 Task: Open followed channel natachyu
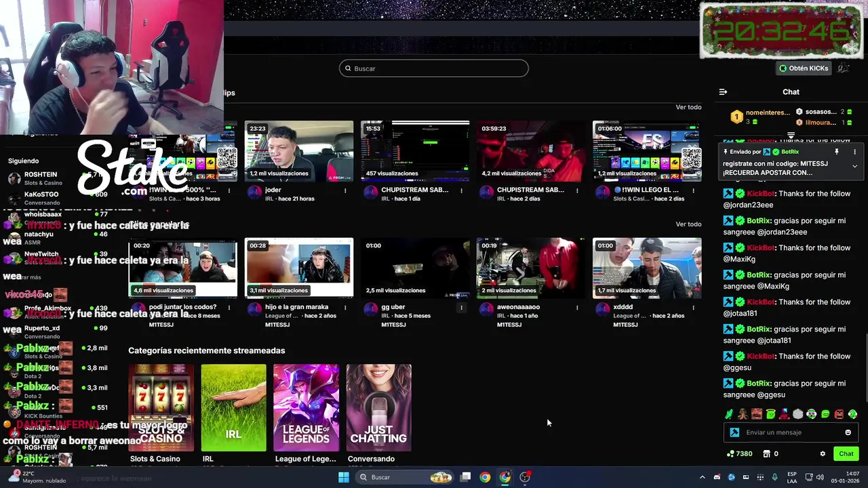click(x=58, y=238)
